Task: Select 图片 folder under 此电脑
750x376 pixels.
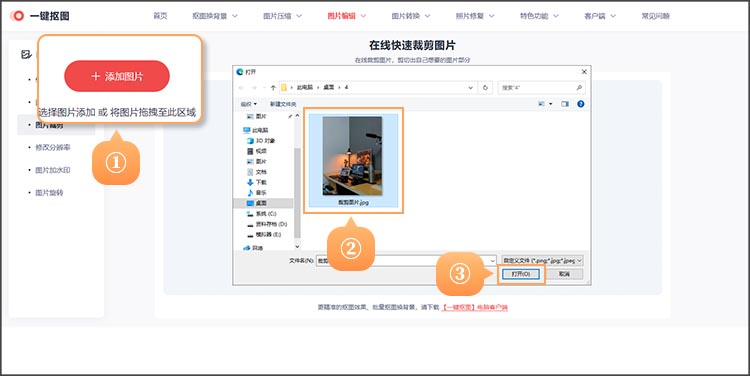Action: pyautogui.click(x=257, y=162)
